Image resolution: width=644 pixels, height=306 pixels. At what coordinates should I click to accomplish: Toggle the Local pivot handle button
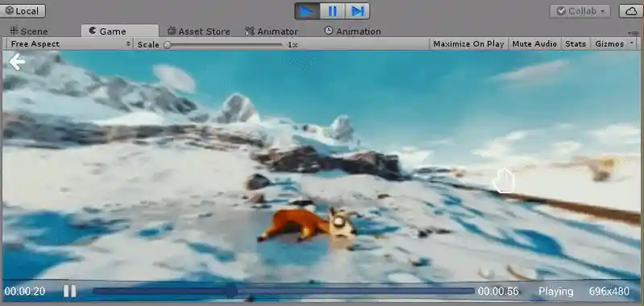[23, 10]
